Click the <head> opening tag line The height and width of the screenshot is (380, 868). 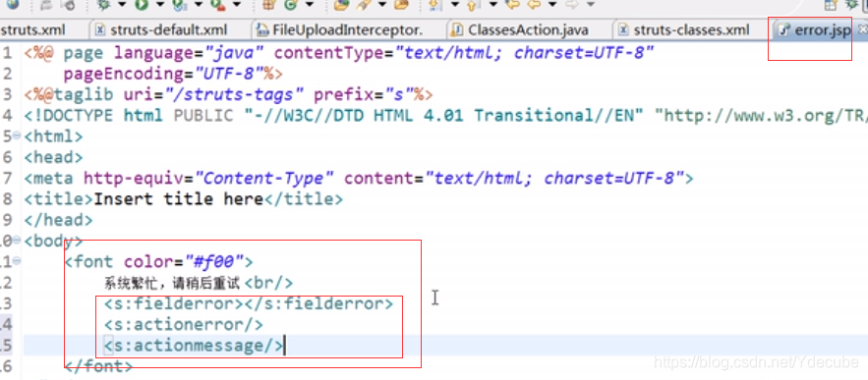tap(53, 157)
